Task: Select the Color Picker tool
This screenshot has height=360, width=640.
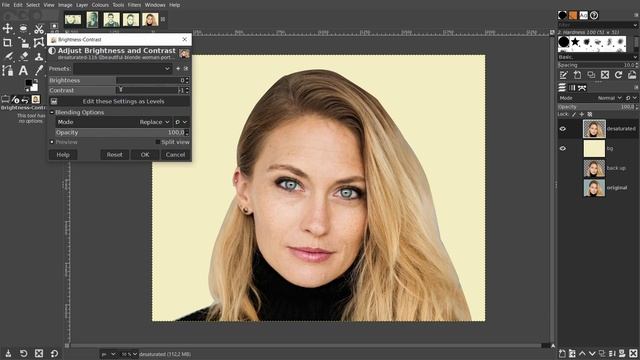Action: pyautogui.click(x=39, y=70)
